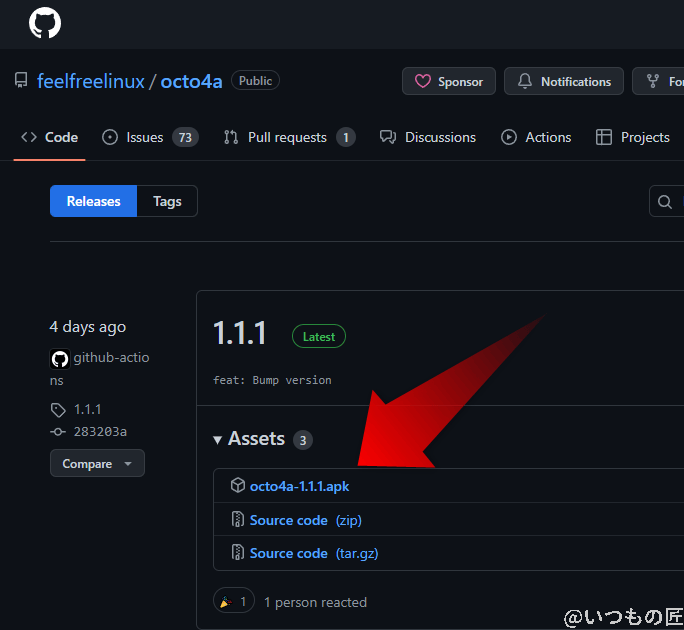Click the GitHub logo icon
Viewport: 684px width, 630px height.
[x=45, y=23]
